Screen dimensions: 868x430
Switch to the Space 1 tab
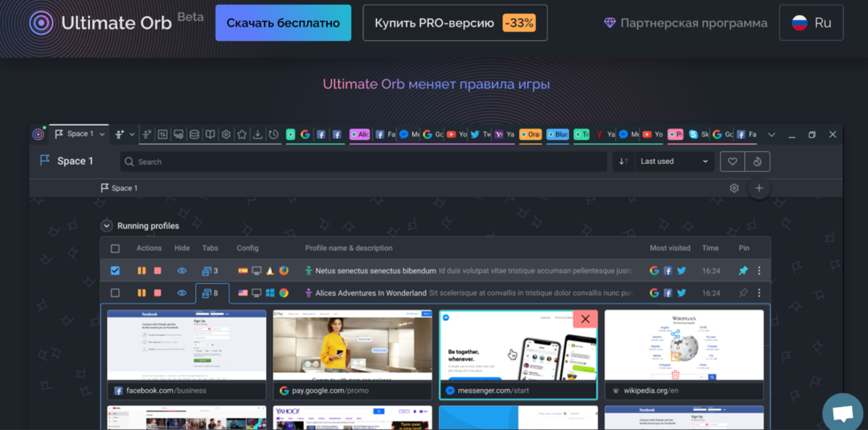point(79,134)
